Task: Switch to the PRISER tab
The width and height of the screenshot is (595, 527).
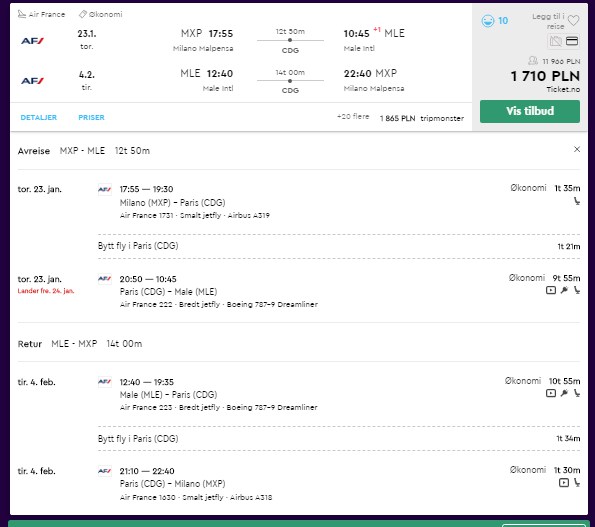Action: (91, 117)
